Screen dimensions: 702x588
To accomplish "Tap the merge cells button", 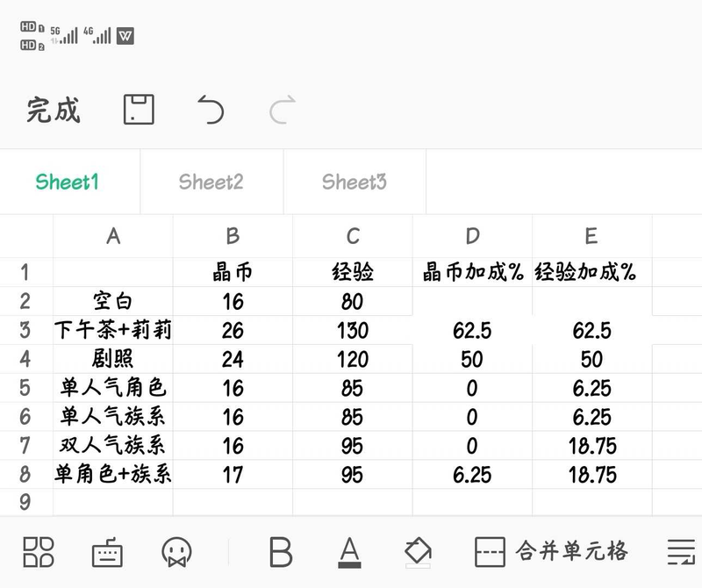I will (x=552, y=551).
